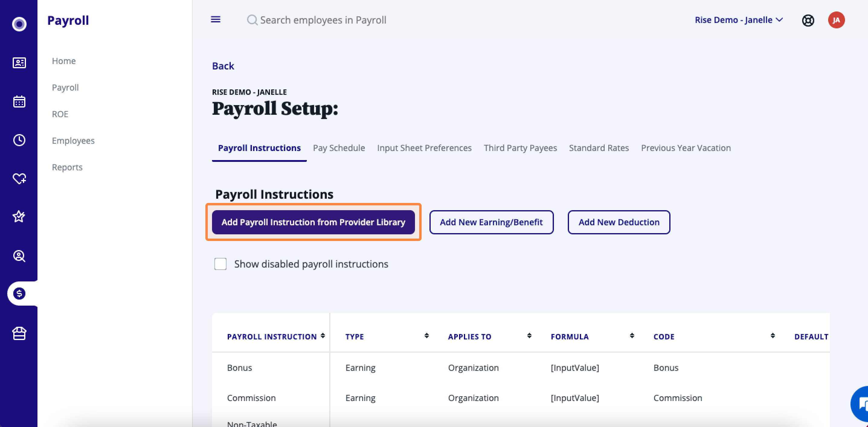
Task: Open the calendar icon in sidebar
Action: pyautogui.click(x=19, y=101)
